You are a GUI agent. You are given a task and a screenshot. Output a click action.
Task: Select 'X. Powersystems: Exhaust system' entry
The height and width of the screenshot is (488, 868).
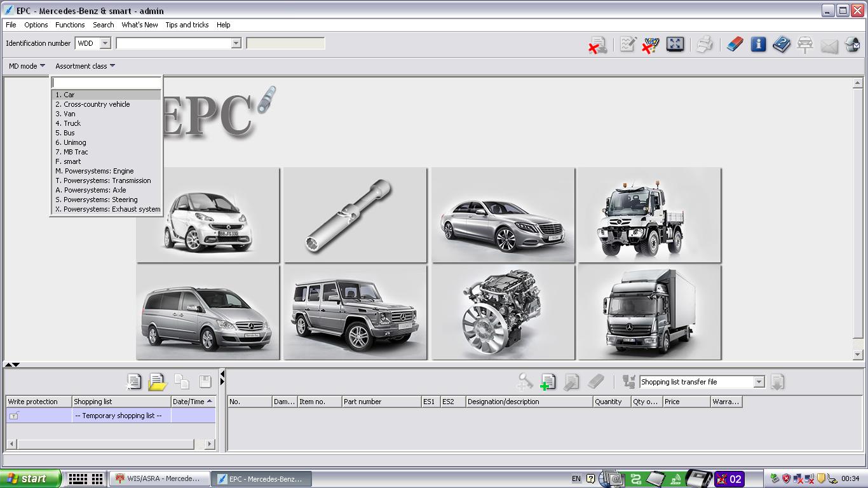(106, 209)
